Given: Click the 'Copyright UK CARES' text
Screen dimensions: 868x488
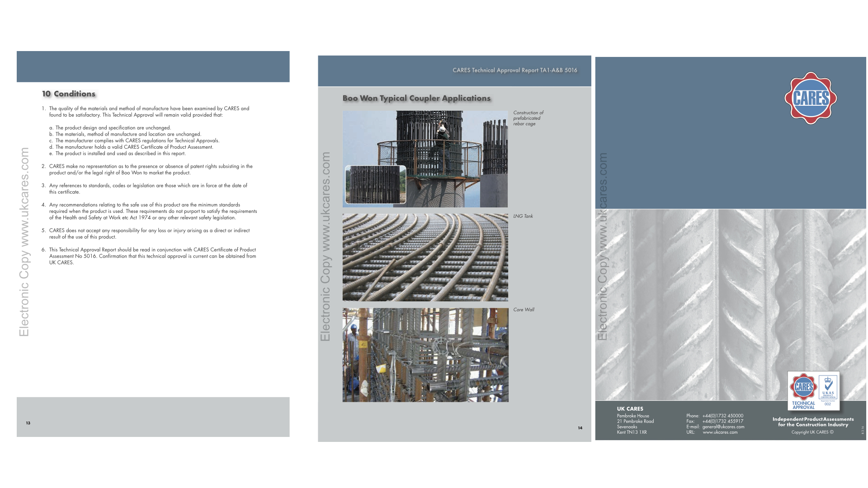Looking at the screenshot, I should coord(812,432).
